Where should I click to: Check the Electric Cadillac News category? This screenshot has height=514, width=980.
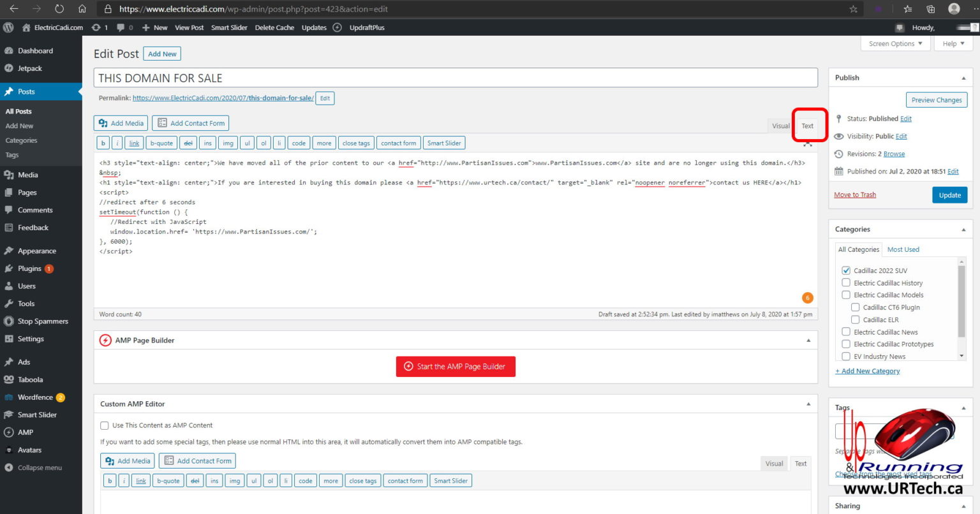(x=846, y=332)
